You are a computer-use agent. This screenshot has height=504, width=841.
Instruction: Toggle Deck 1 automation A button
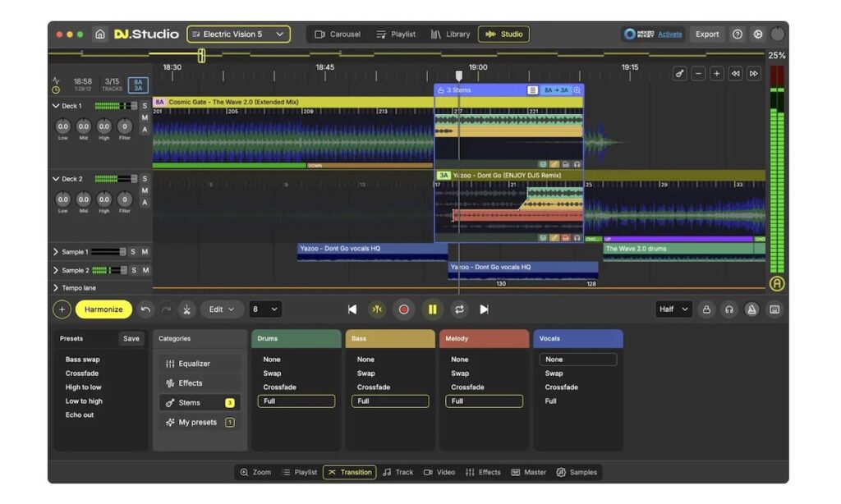145,129
